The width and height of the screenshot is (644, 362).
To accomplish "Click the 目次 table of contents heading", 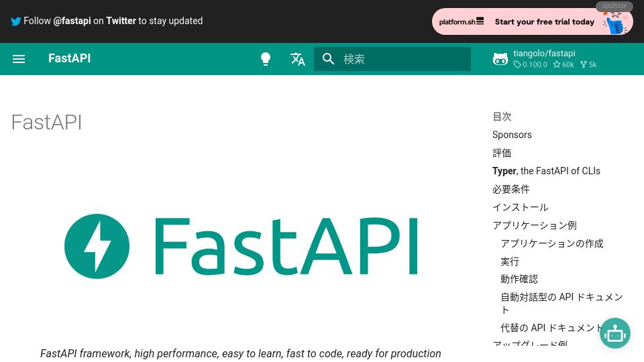I will pyautogui.click(x=502, y=117).
